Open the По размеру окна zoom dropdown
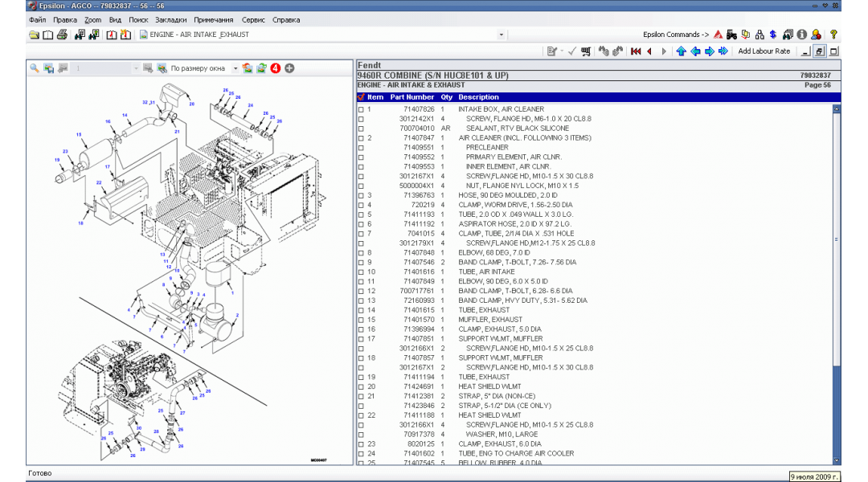 tap(235, 67)
